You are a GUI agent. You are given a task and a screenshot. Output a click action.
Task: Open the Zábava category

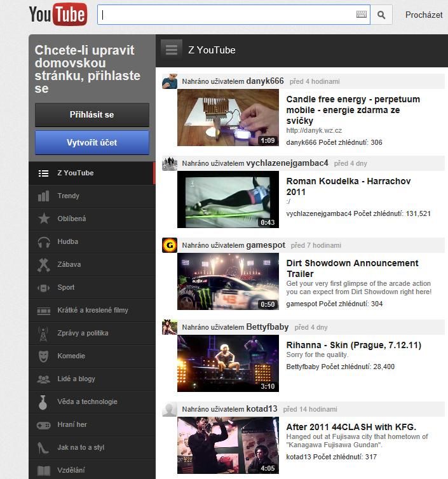(92, 264)
